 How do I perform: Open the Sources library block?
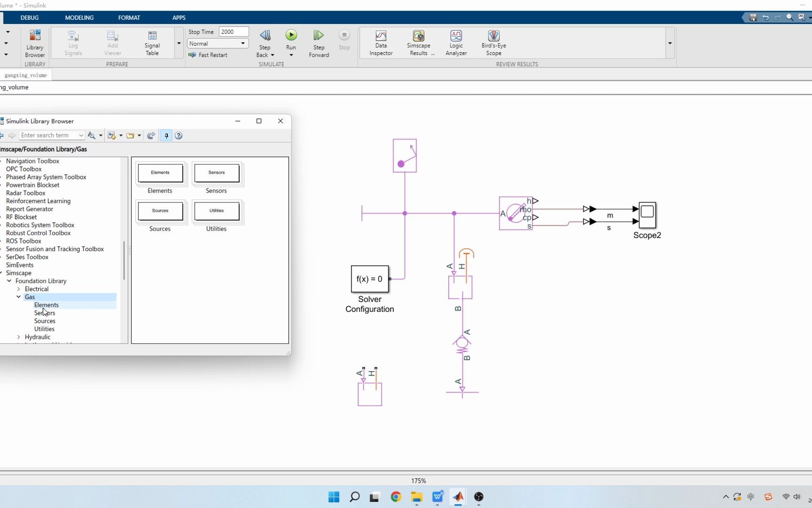pyautogui.click(x=160, y=211)
